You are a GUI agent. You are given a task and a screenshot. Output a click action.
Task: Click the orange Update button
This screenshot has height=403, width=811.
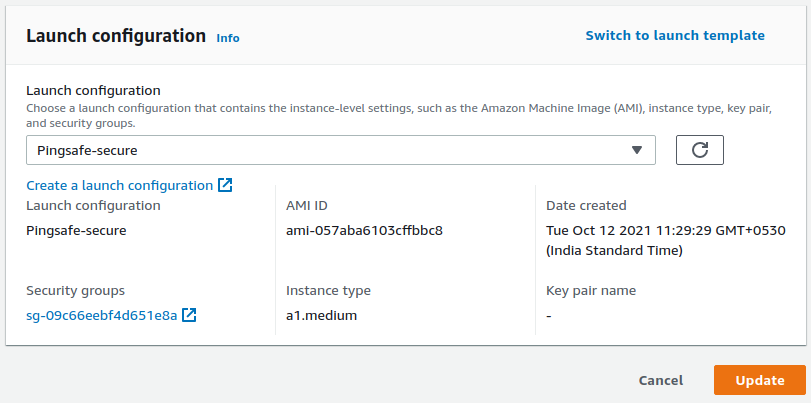tap(759, 380)
